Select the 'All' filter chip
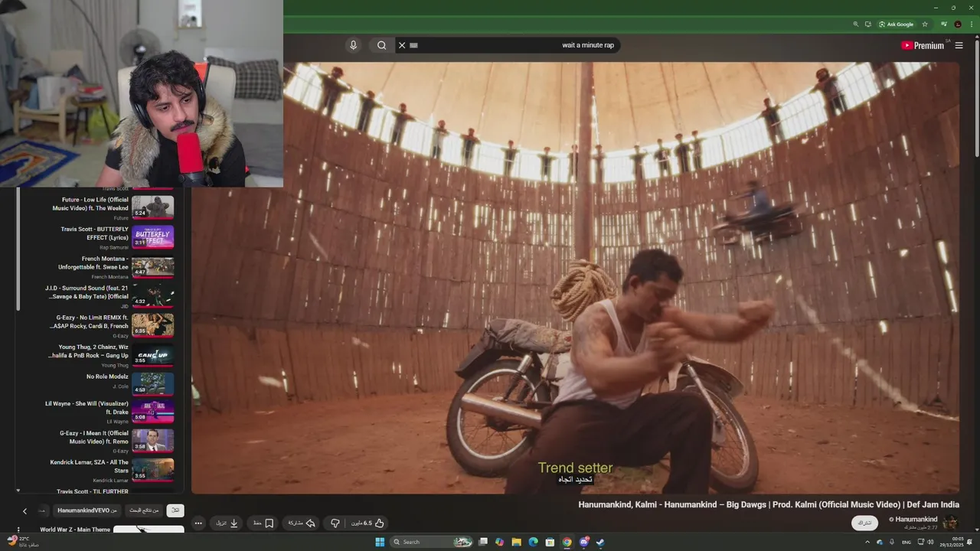980x551 pixels. click(175, 510)
